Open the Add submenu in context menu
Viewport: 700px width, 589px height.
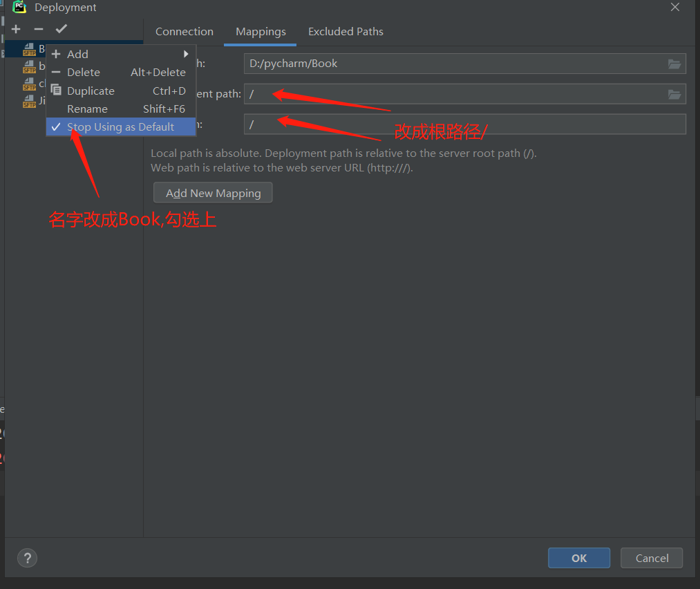(x=120, y=54)
